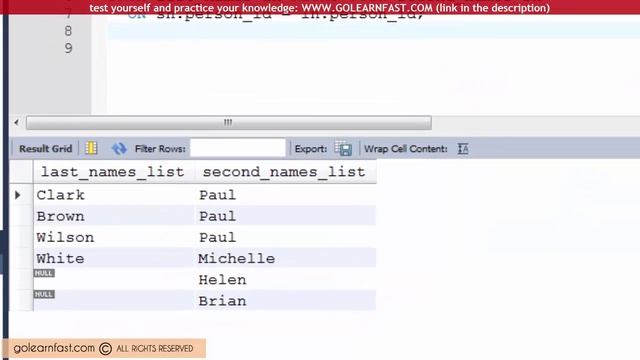
Task: Select the NULL cell in Brian's row
Action: [114, 301]
